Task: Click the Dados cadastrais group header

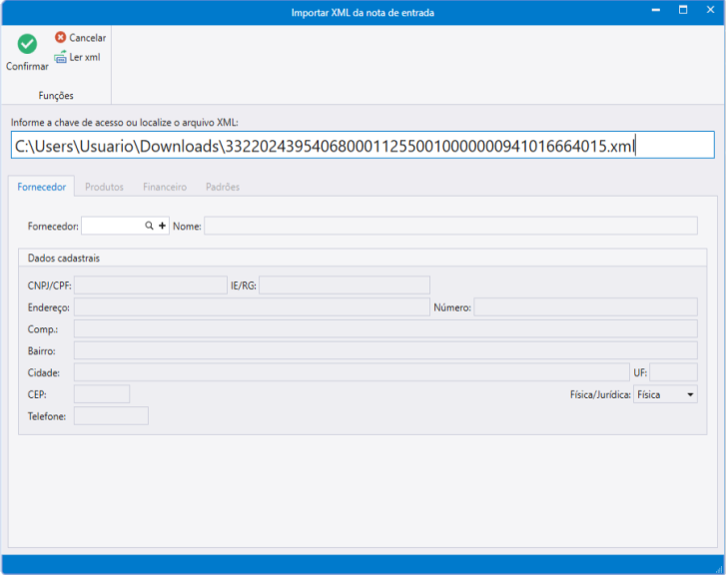Action: coord(64,258)
